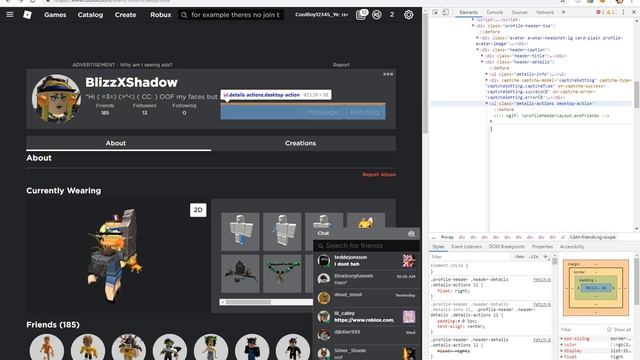Viewport: 640px width, 360px height.
Task: Click BlizzXShadow's profile avatar headshot
Action: point(56,98)
